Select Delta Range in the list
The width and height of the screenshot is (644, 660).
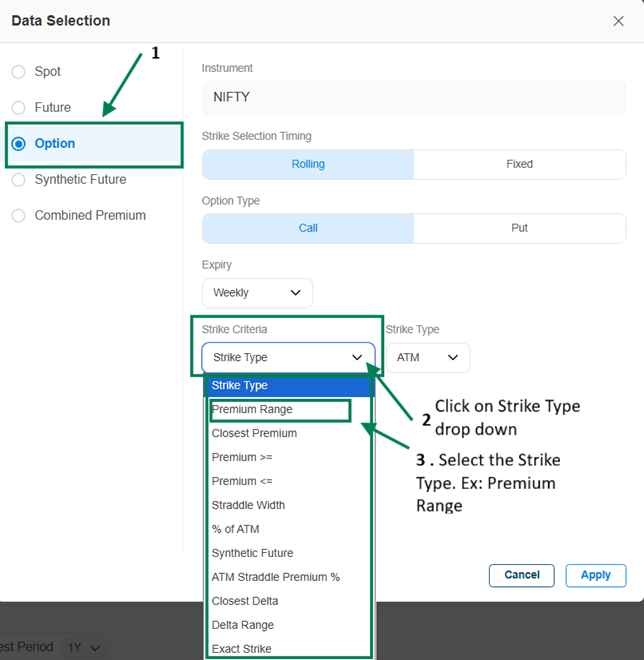242,626
